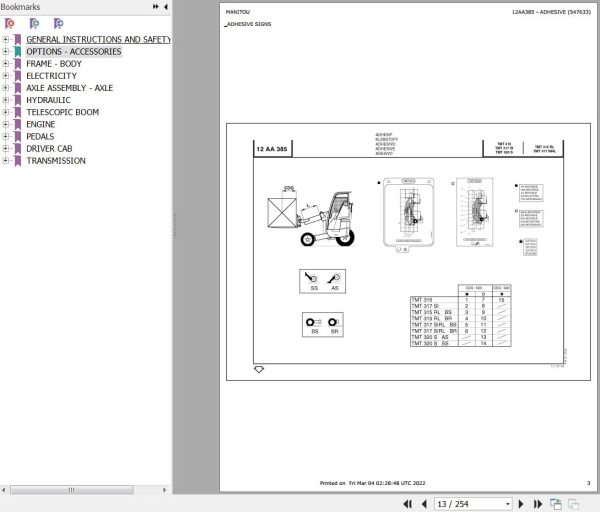The height and width of the screenshot is (512, 600).
Task: Click the Bookmarks panel title
Action: point(20,7)
